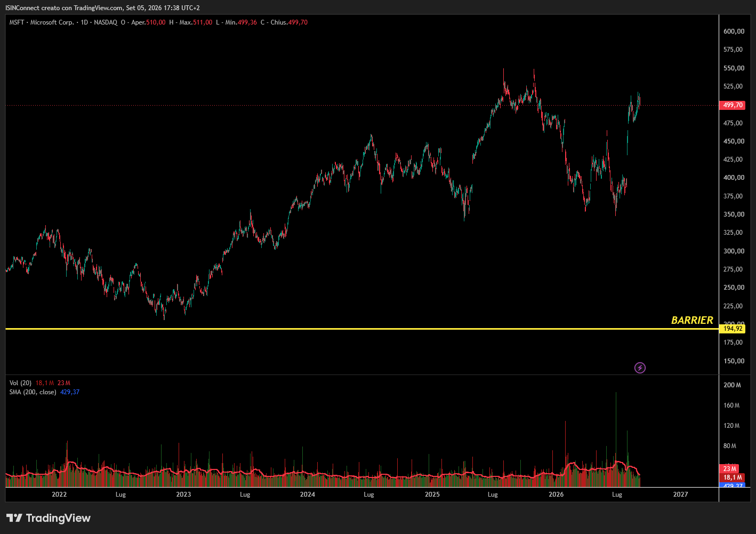Click the 2026 time axis label

click(556, 495)
